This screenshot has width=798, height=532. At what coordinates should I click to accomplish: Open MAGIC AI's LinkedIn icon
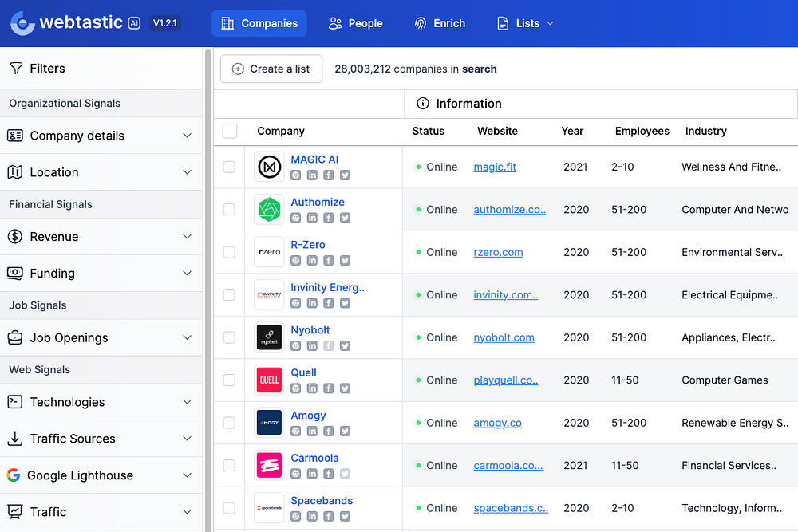312,175
